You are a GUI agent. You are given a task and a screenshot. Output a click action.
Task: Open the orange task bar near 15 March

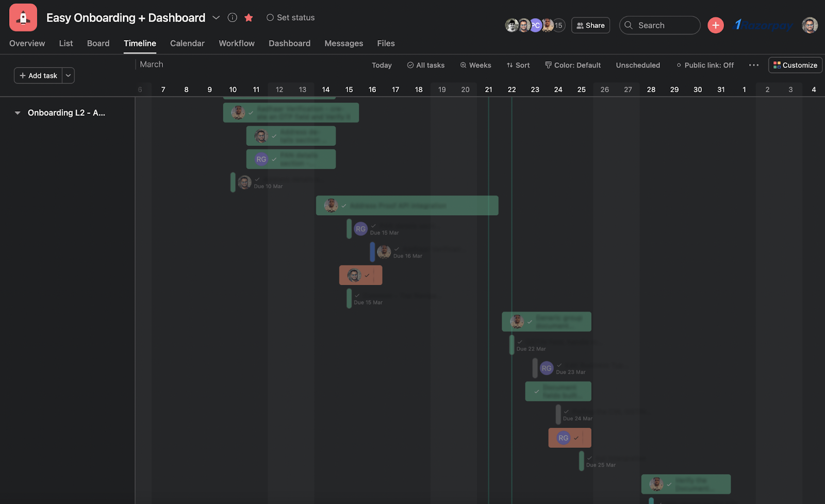pyautogui.click(x=360, y=275)
